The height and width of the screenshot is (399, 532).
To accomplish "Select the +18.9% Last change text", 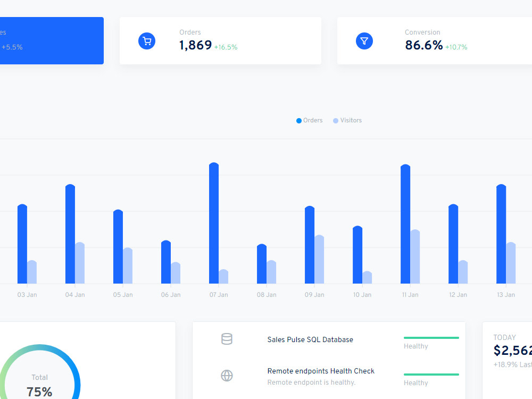I will [513, 365].
